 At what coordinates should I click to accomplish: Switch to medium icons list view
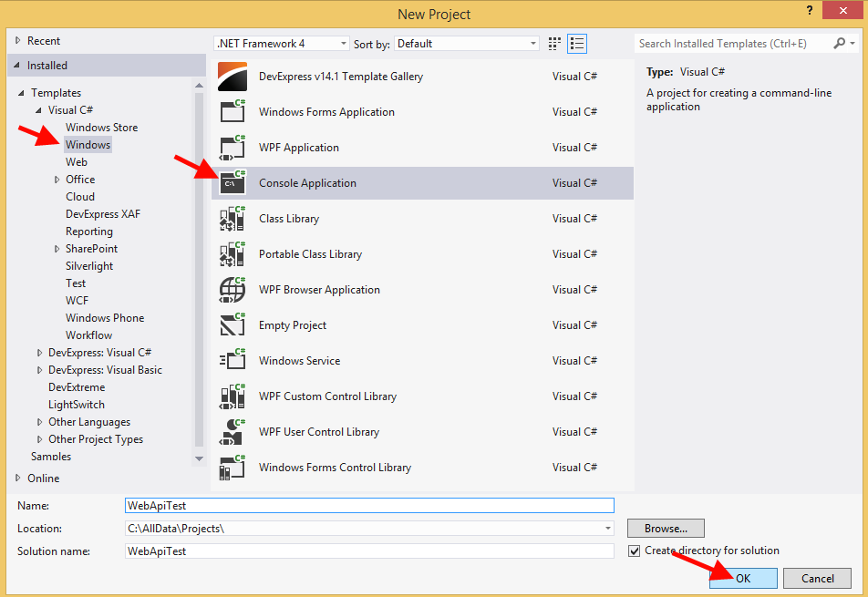pyautogui.click(x=576, y=44)
